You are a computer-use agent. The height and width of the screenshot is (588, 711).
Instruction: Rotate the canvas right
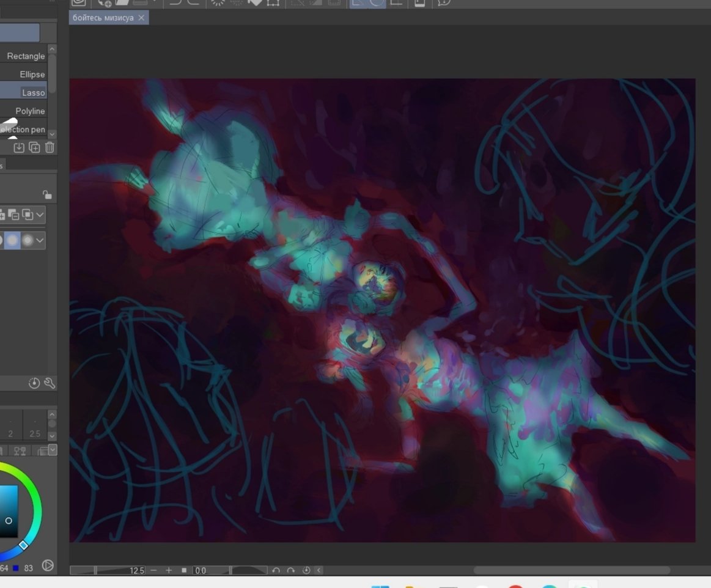coord(290,570)
